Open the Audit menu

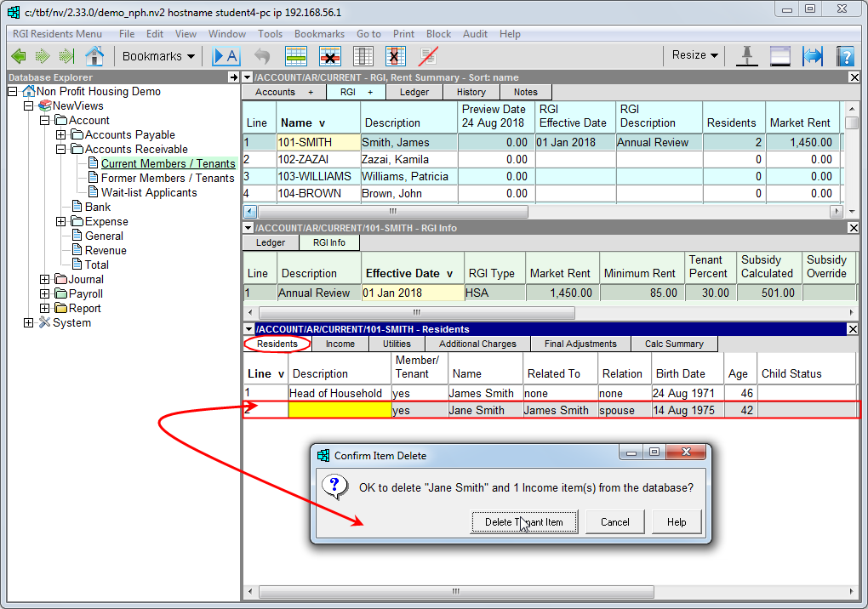click(475, 34)
